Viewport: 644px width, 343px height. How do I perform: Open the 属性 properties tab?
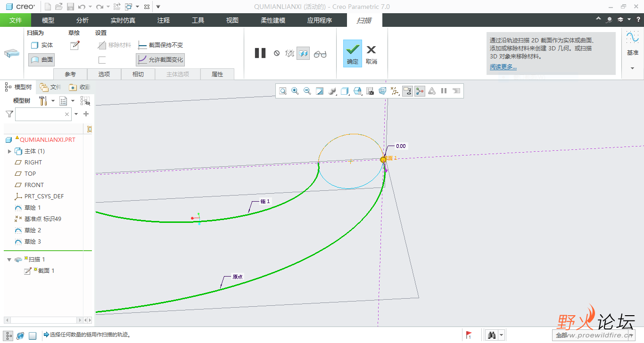[x=217, y=74]
